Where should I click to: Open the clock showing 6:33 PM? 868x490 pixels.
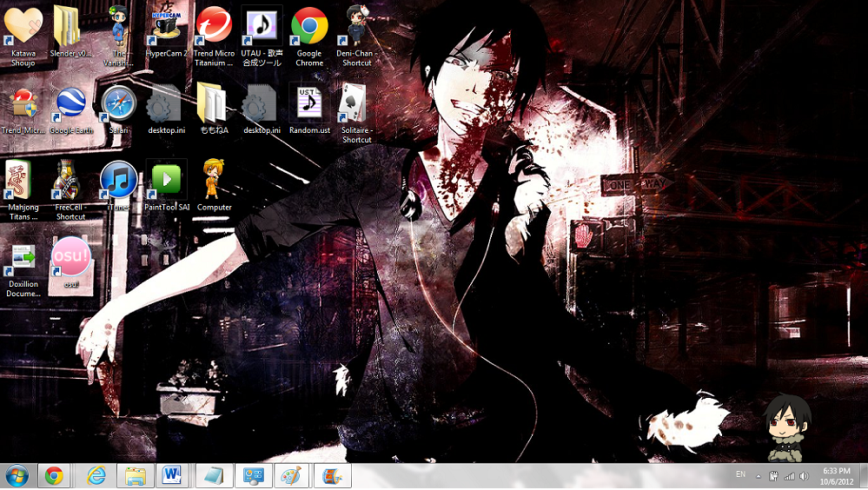tap(837, 476)
